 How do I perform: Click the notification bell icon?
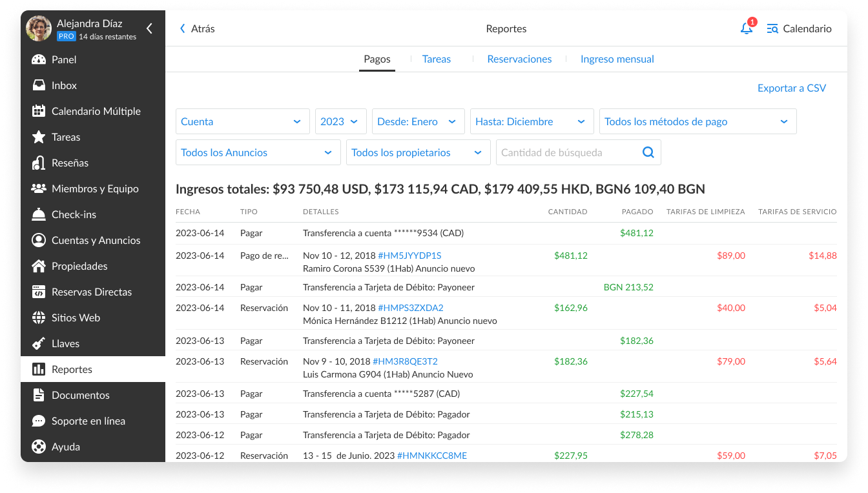[x=747, y=28]
